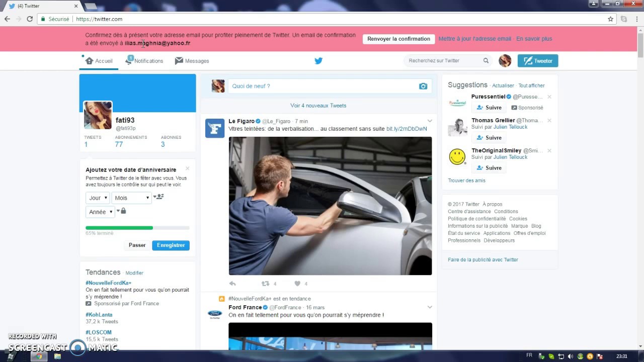The height and width of the screenshot is (362, 644).
Task: Open the #LOSCOM trend
Action: pos(99,332)
